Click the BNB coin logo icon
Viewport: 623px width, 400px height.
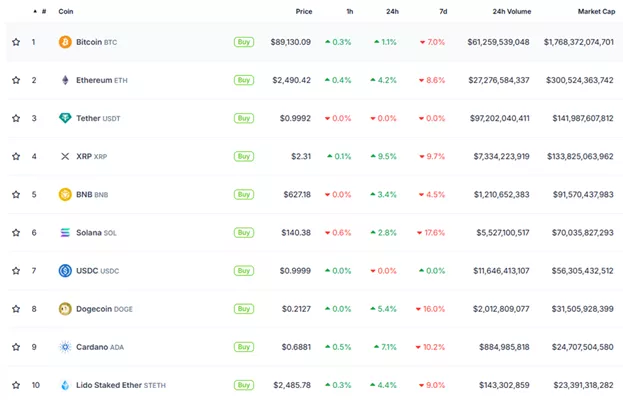pyautogui.click(x=65, y=195)
